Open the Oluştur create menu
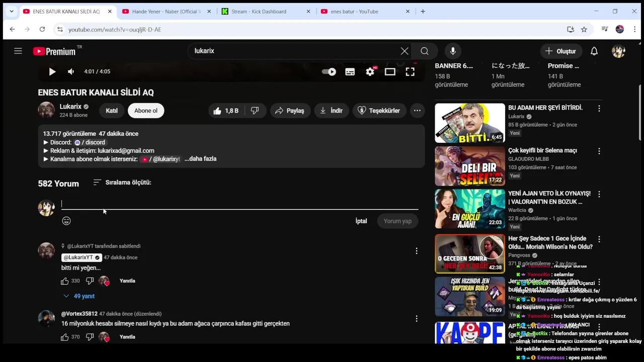Screen dimensions: 644x362 point(561,51)
